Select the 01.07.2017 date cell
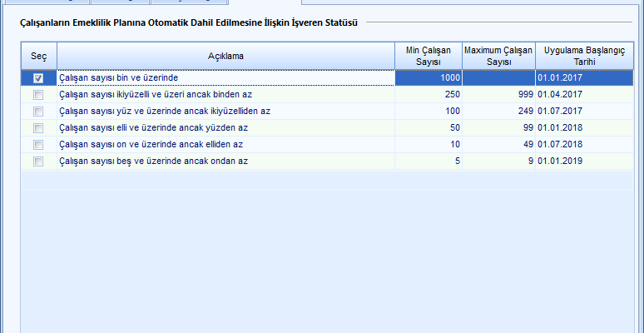This screenshot has height=333, width=644. tap(583, 112)
